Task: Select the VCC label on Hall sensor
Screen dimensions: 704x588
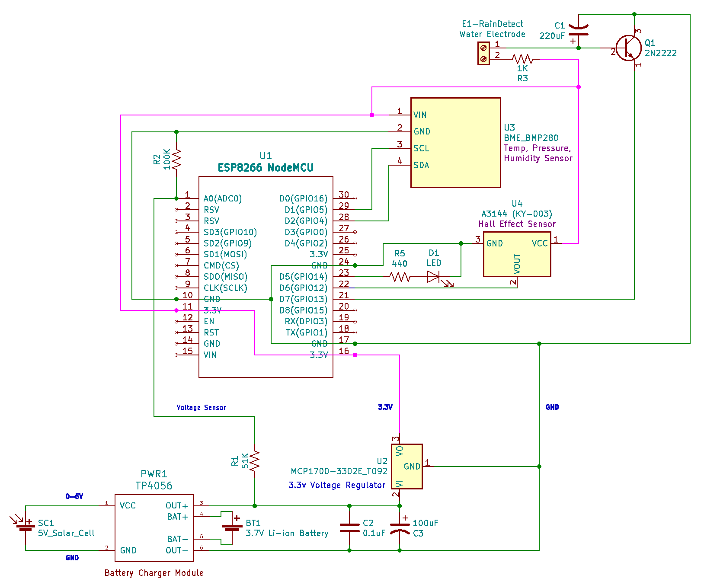Action: pos(540,243)
